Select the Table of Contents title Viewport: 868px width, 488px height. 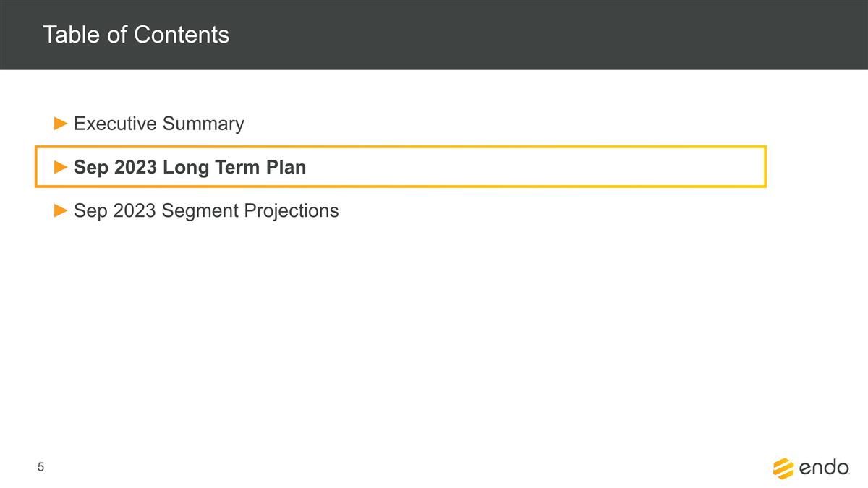click(x=136, y=35)
